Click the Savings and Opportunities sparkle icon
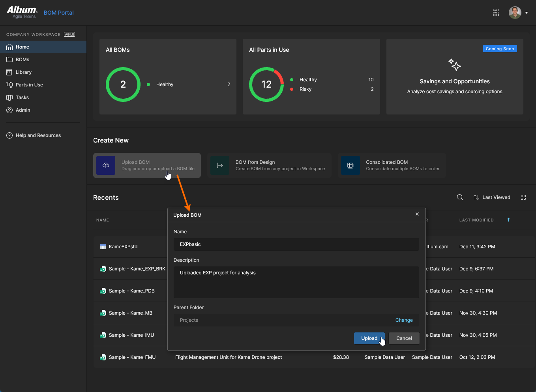This screenshot has height=392, width=536. coord(455,64)
